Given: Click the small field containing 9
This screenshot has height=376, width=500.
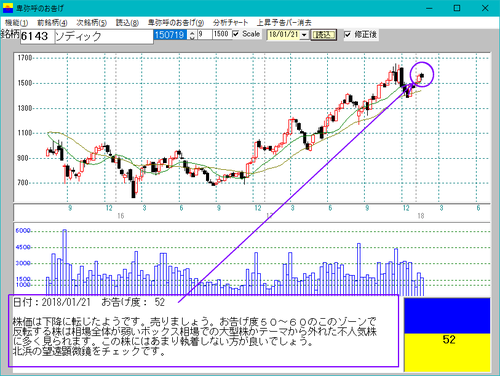Looking at the screenshot, I should pyautogui.click(x=205, y=34).
